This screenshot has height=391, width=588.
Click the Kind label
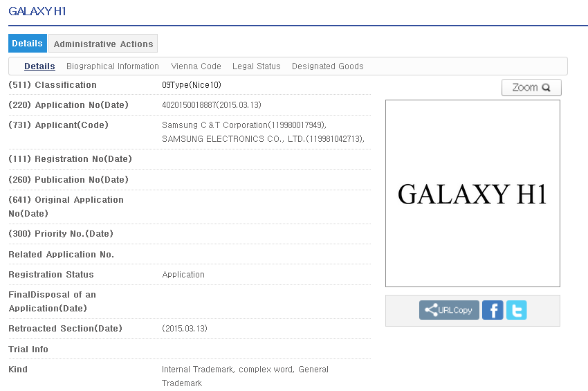[x=18, y=370]
